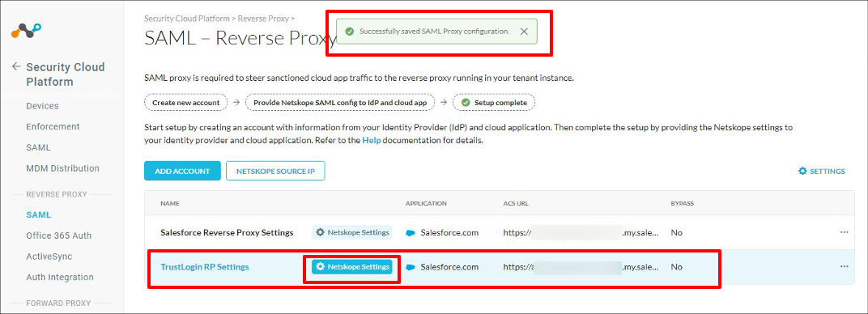Click the green check in Setup complete step
868x314 pixels.
(466, 103)
